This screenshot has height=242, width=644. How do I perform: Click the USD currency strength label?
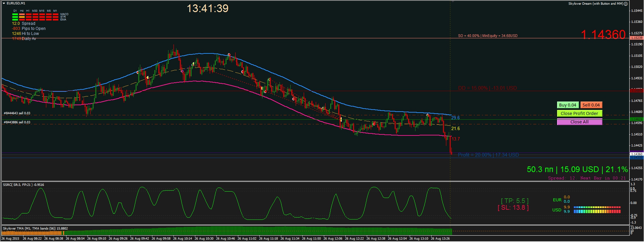pos(557,210)
